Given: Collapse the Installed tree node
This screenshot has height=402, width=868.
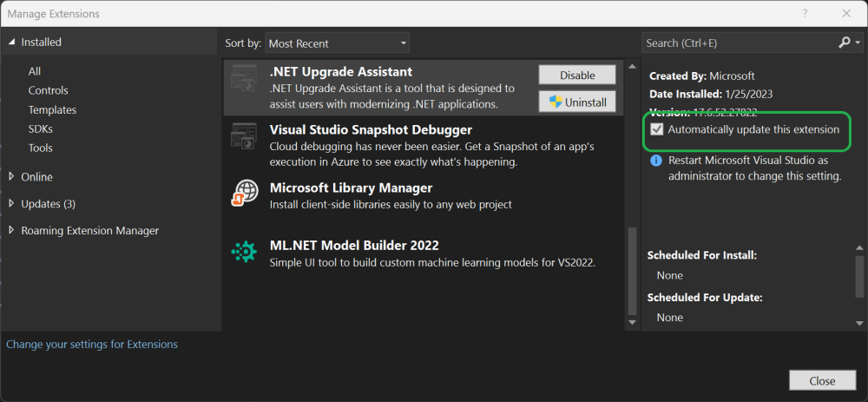Looking at the screenshot, I should [12, 42].
